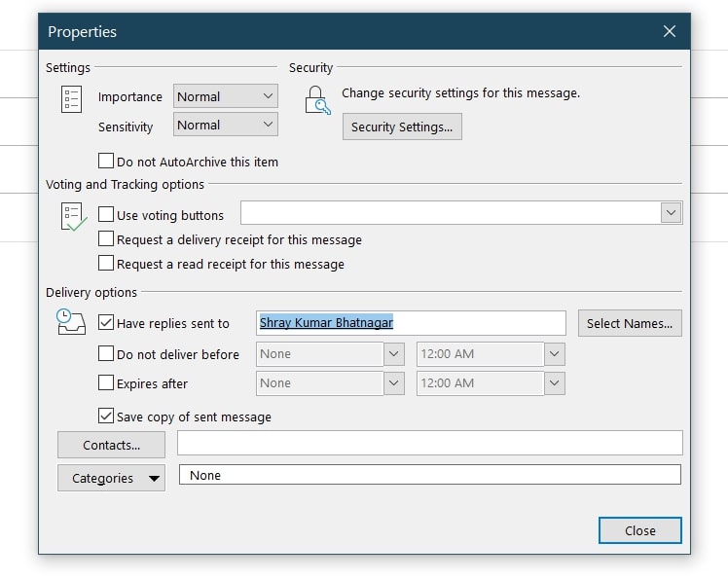Open Expires after date dropdown
Viewport: 728px width, 580px height.
point(394,383)
